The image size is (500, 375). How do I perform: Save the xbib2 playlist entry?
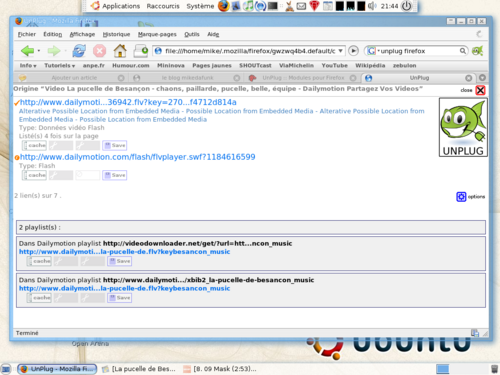(x=120, y=298)
